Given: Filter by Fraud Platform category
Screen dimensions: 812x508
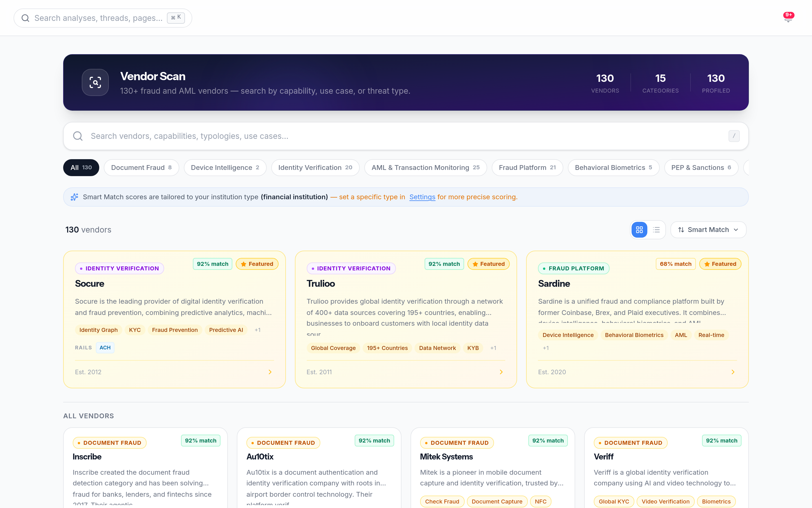Looking at the screenshot, I should pyautogui.click(x=527, y=168).
